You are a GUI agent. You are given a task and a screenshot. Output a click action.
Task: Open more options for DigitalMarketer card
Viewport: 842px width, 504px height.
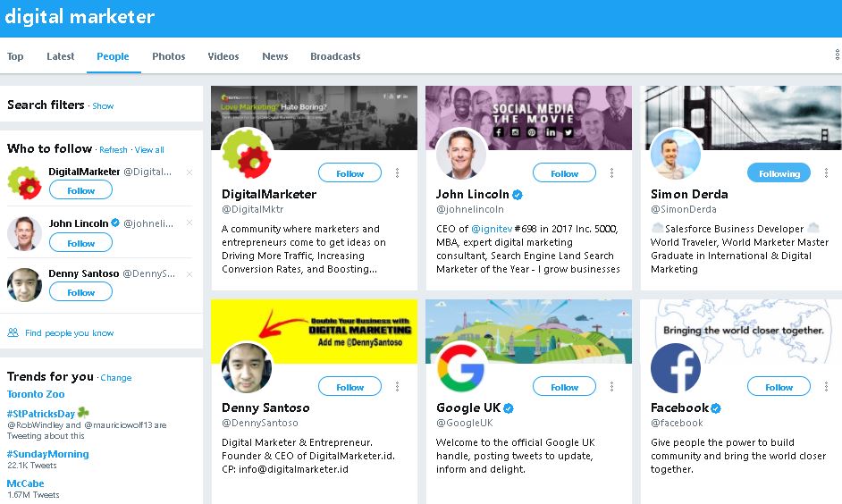tap(398, 172)
